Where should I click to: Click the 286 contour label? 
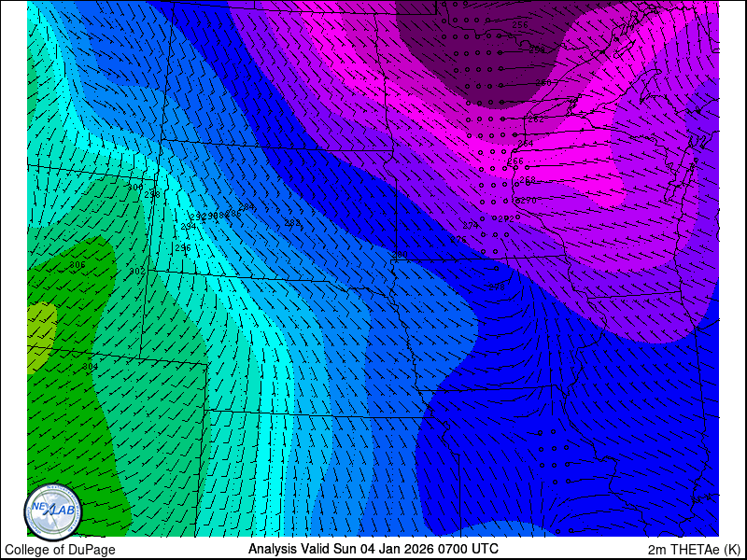tap(233, 214)
